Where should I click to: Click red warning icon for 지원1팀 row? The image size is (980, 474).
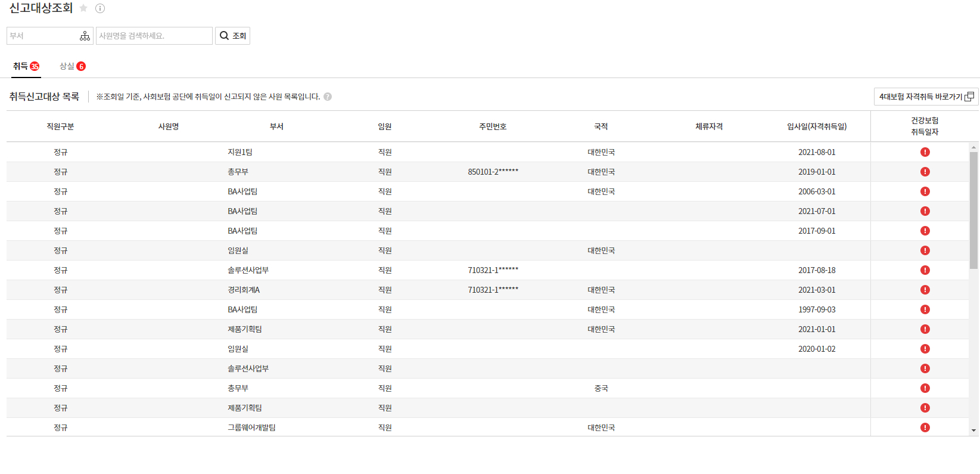(925, 152)
